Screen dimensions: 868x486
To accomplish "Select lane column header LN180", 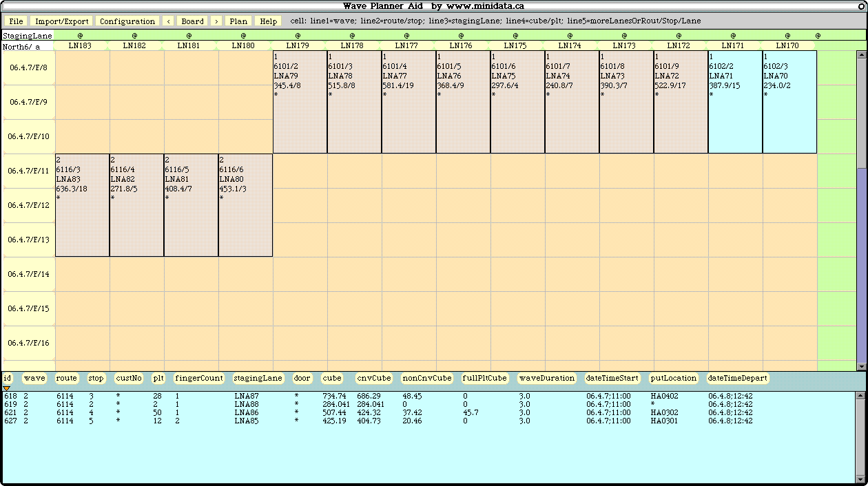I will point(243,45).
